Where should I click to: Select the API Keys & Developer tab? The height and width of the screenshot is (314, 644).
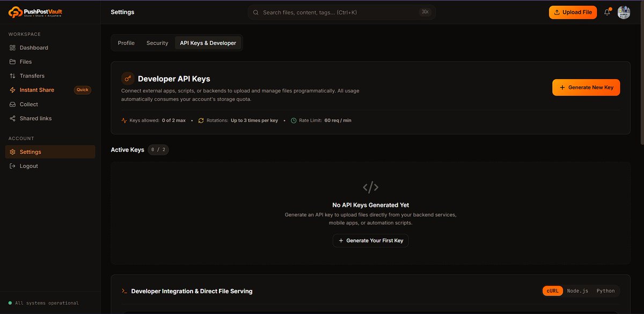(x=208, y=43)
